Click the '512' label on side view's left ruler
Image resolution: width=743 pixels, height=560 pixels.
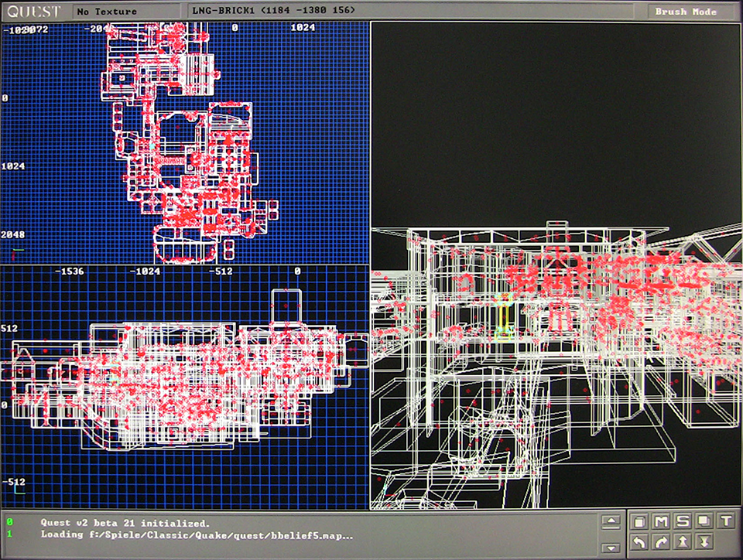(x=9, y=328)
